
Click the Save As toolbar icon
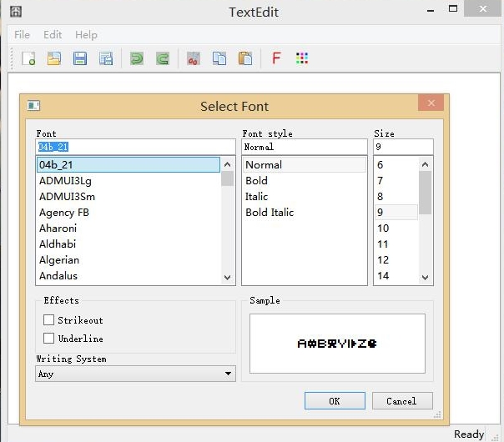click(106, 58)
